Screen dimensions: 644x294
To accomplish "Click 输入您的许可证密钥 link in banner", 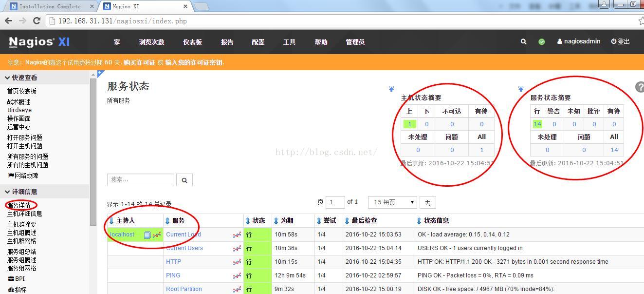I will click(x=194, y=62).
